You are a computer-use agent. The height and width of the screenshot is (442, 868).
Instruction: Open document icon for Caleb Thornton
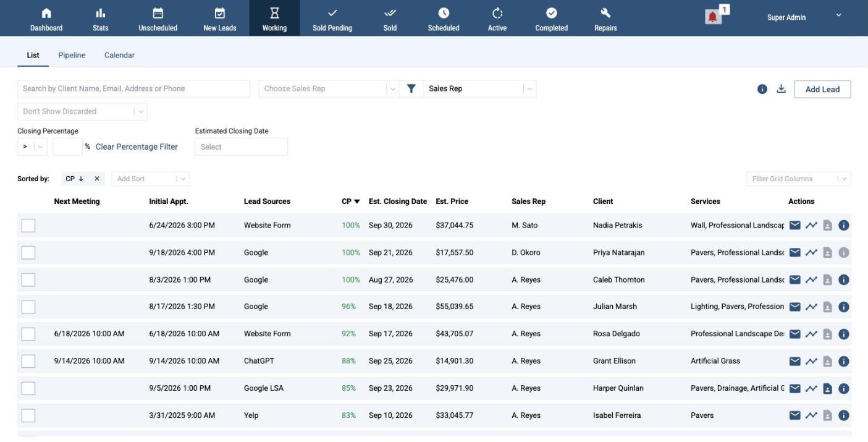coord(827,280)
